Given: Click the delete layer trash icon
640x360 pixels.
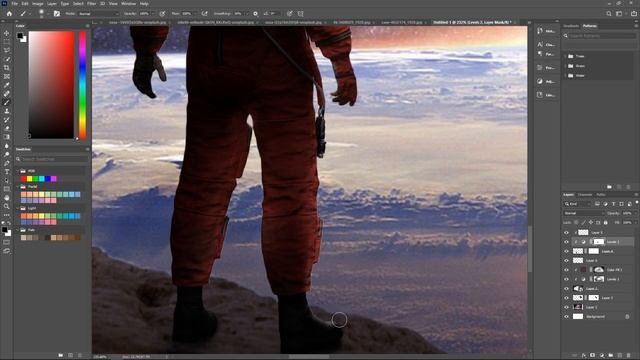Looking at the screenshot, I should click(629, 356).
